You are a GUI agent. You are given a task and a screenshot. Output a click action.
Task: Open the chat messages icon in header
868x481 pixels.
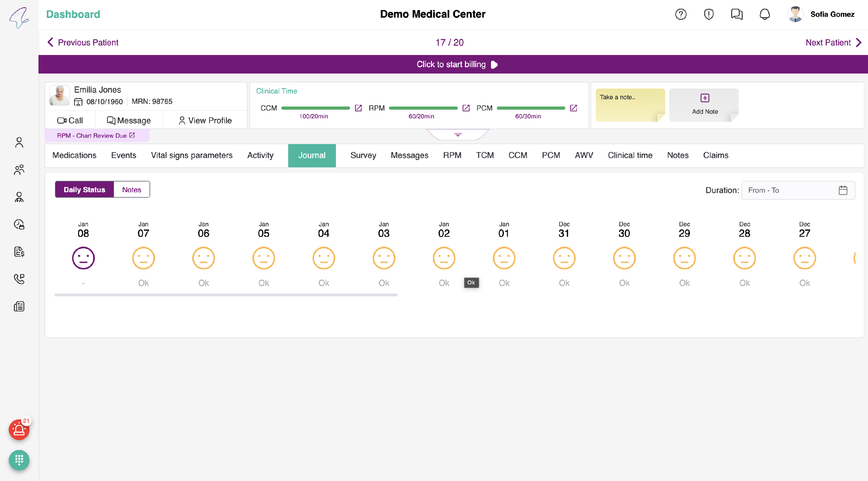click(x=737, y=14)
